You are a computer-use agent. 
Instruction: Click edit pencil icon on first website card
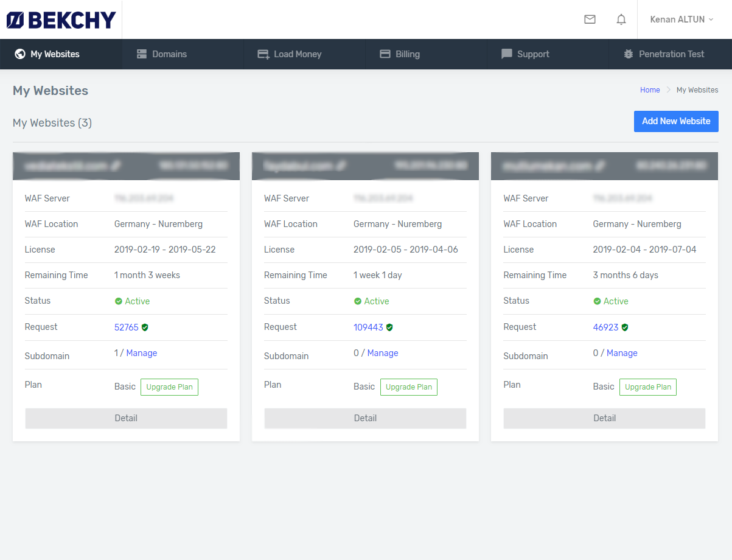tap(116, 166)
